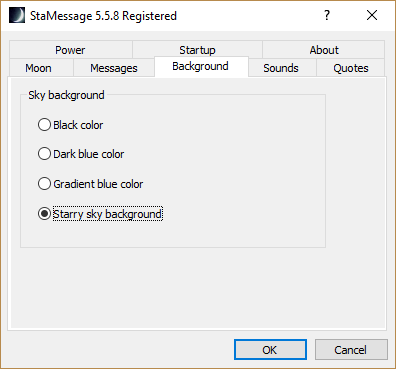Discard changes with the Cancel button
396x369 pixels.
pos(351,350)
